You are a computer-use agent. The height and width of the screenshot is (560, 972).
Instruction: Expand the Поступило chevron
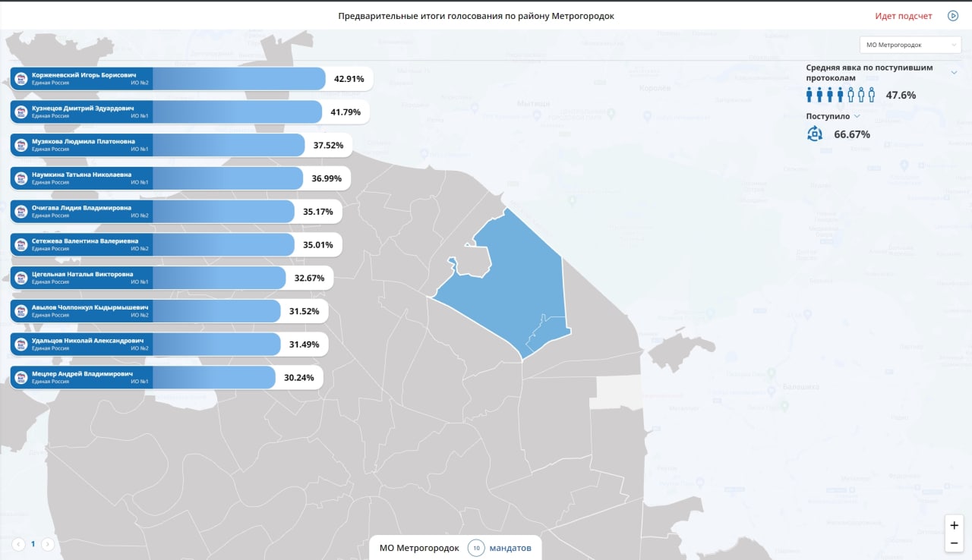857,116
